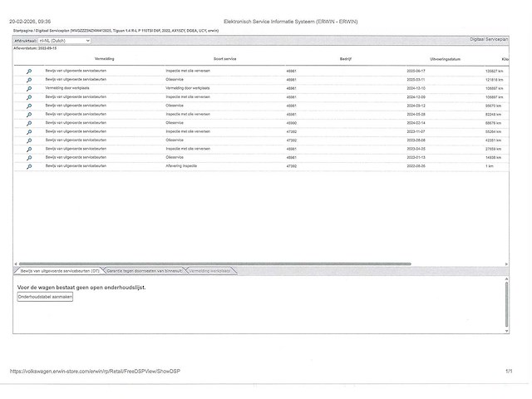Open magnifier for the 2024-05-28 inspection entry
Viewport: 532px width, 399px height.
pos(29,115)
